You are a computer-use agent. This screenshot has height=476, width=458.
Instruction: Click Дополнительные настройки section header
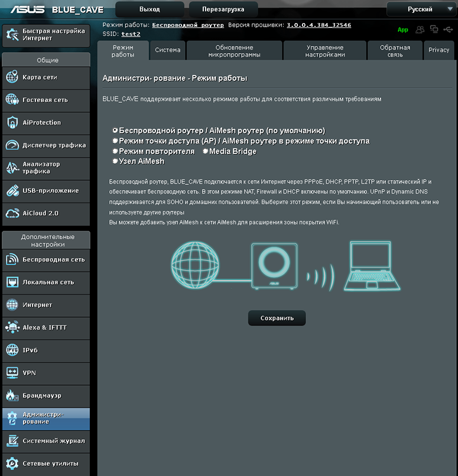(46, 240)
